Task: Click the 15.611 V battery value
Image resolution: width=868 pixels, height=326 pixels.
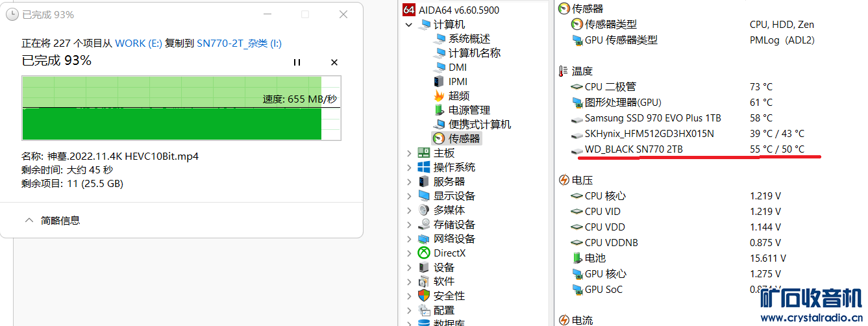Action: coord(767,258)
